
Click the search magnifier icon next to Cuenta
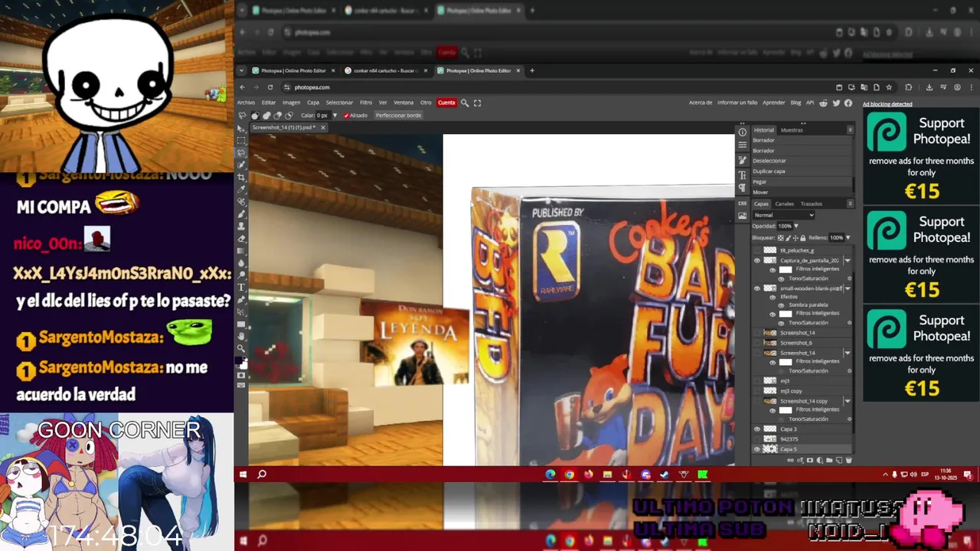click(465, 103)
